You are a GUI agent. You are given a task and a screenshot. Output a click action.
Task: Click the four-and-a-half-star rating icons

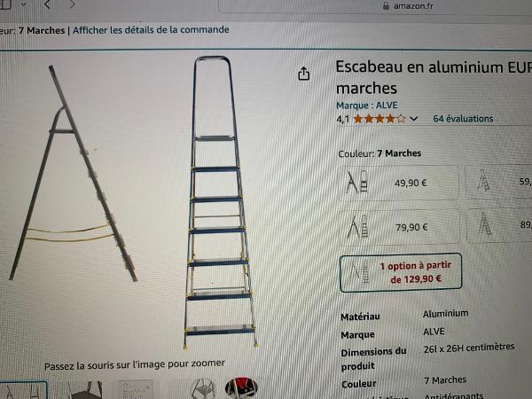click(x=379, y=119)
